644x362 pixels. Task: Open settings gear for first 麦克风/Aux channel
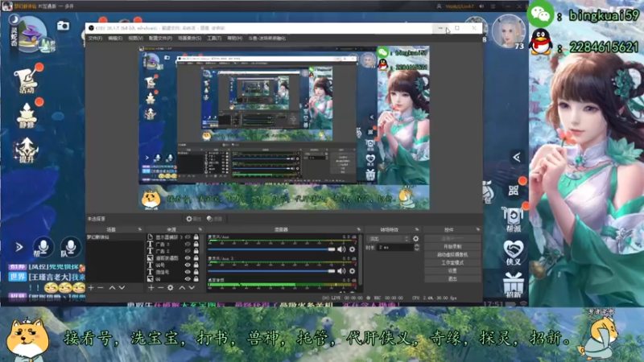[x=352, y=249]
